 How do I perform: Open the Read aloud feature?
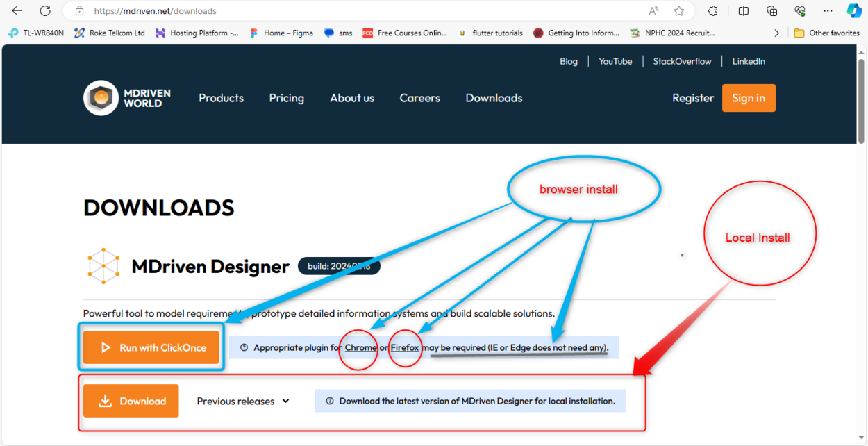tap(653, 11)
